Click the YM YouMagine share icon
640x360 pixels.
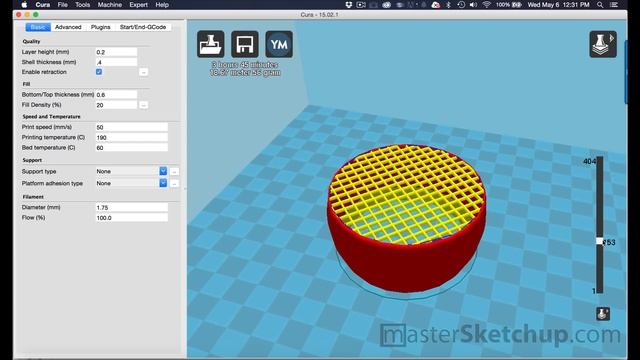(279, 44)
